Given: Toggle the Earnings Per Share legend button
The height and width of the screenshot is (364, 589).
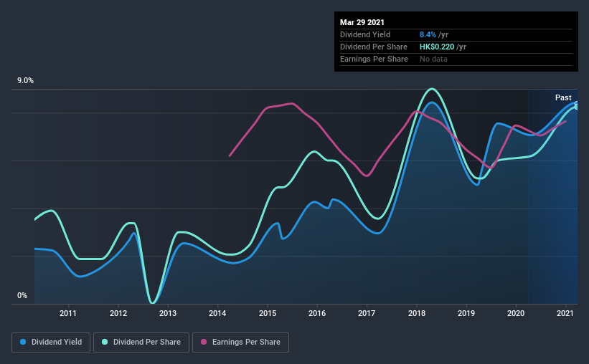Looking at the screenshot, I should tap(240, 343).
